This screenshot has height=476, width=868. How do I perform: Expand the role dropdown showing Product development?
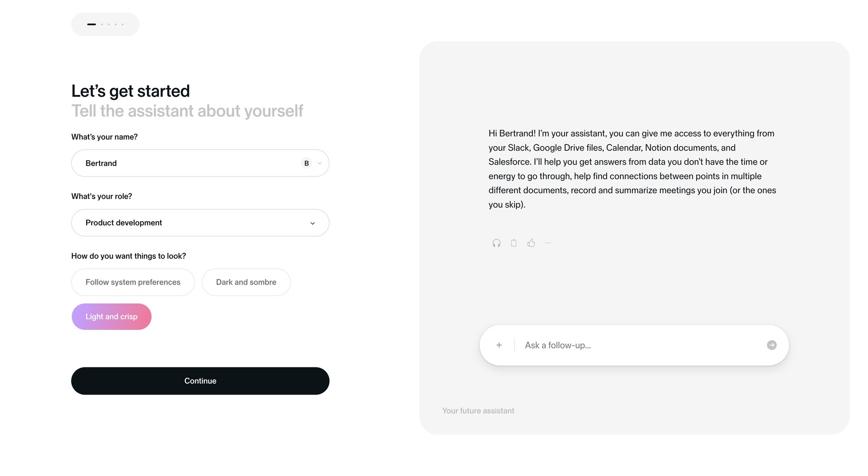click(x=311, y=223)
